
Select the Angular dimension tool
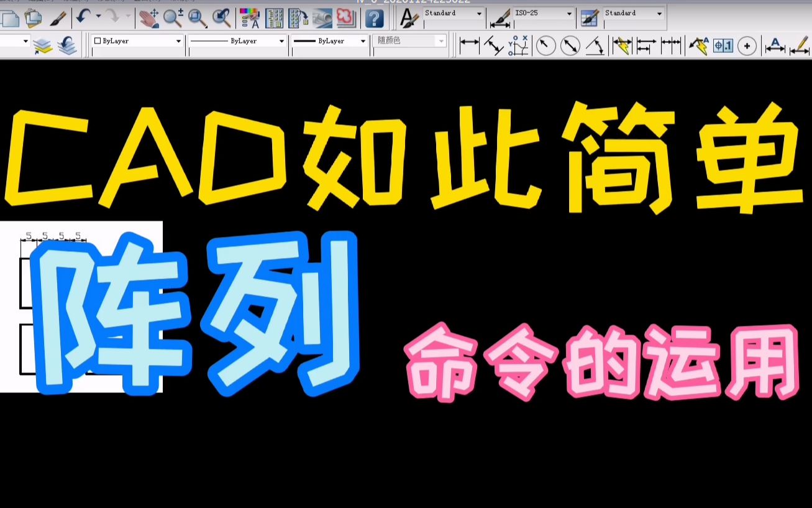595,45
